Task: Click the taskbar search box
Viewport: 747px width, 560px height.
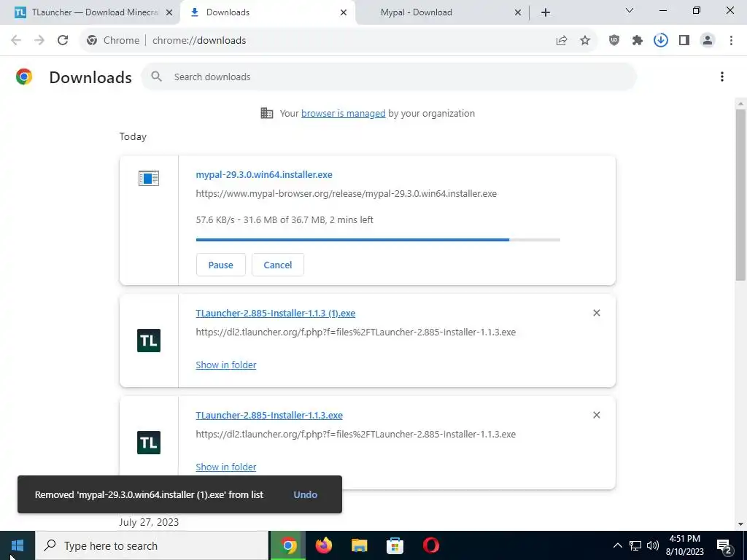Action: tap(152, 545)
